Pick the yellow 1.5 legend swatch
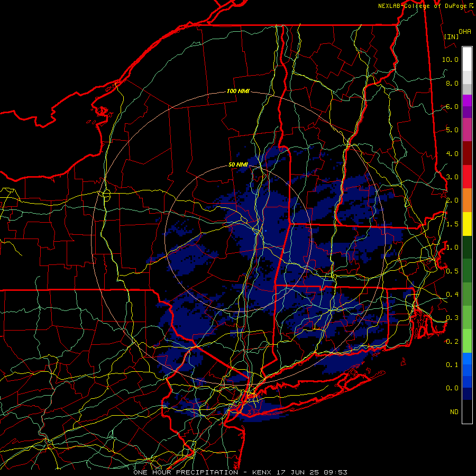The height and width of the screenshot is (476, 476). (x=467, y=224)
